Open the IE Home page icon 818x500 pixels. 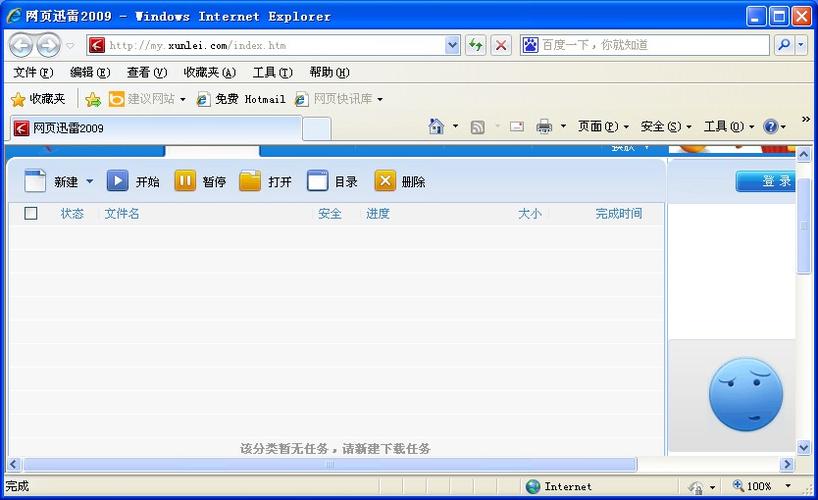436,126
